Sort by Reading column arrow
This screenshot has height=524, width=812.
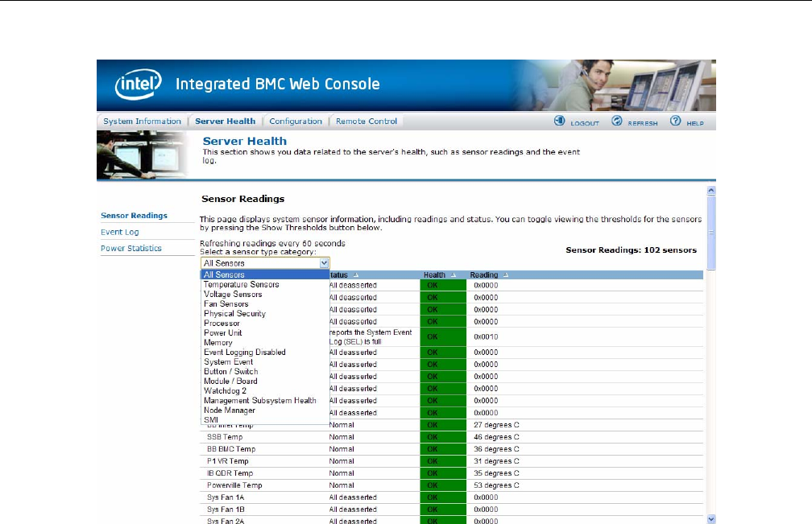coord(506,275)
